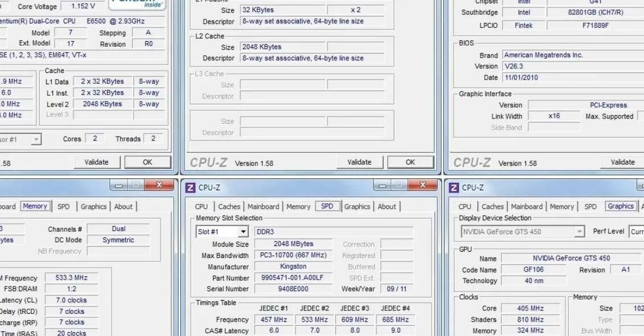Click CPU-Z logo icon in SPD window title bar
Image resolution: width=644 pixels, height=336 pixels.
point(190,188)
